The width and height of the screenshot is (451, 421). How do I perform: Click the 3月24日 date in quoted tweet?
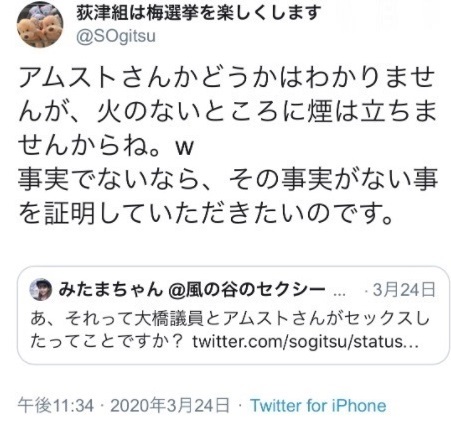[404, 290]
